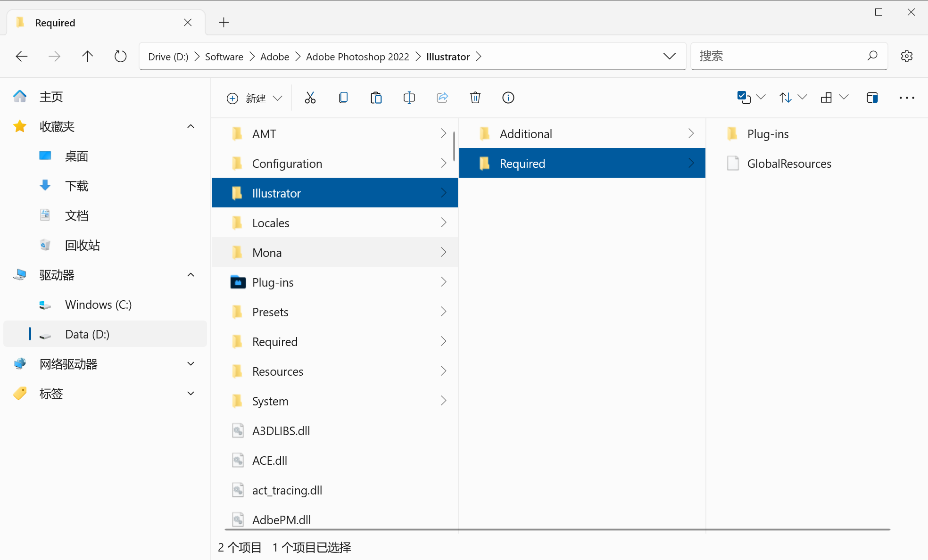Viewport: 928px width, 560px height.
Task: Click the Cut scissors icon
Action: click(x=310, y=98)
